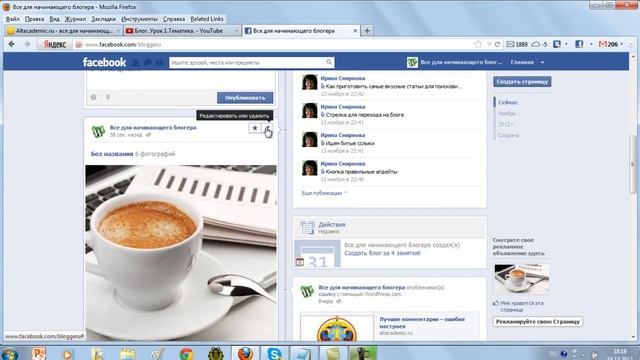
Task: Click the Facebook toolbar icon in Firefox
Action: (x=579, y=44)
